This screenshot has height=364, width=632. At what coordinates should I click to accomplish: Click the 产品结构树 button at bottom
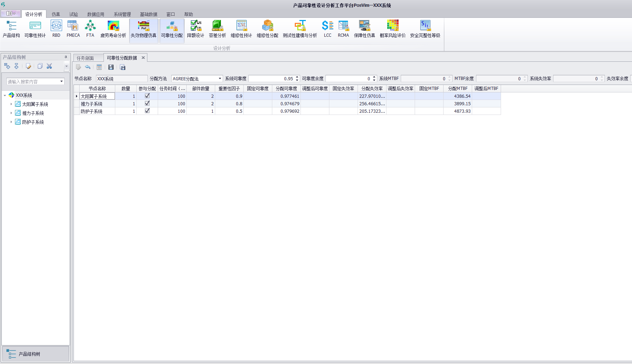pyautogui.click(x=35, y=354)
